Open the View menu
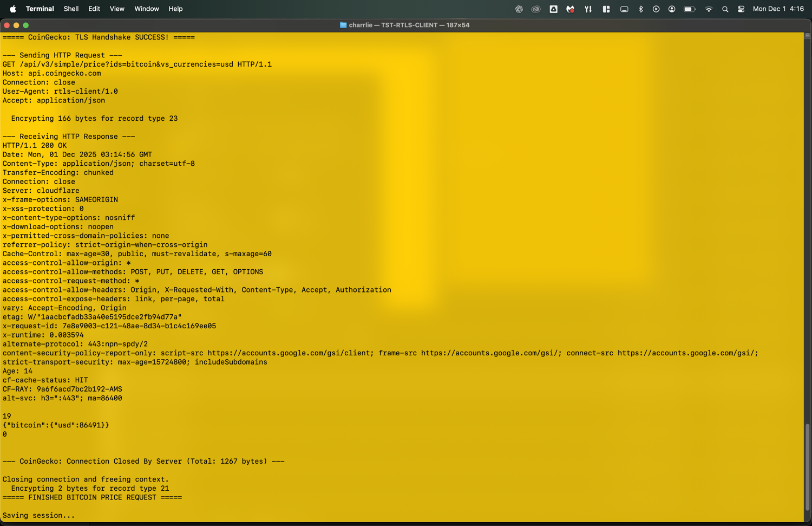 117,9
